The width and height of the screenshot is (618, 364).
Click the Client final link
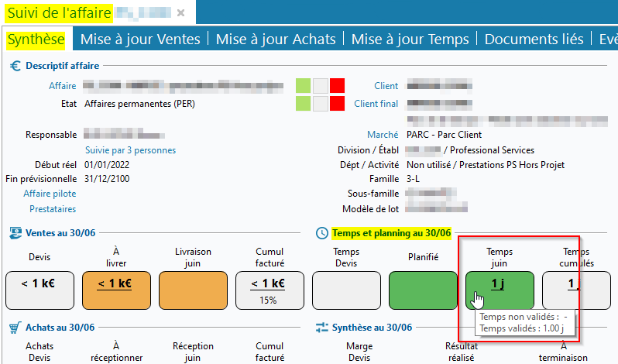coord(376,103)
